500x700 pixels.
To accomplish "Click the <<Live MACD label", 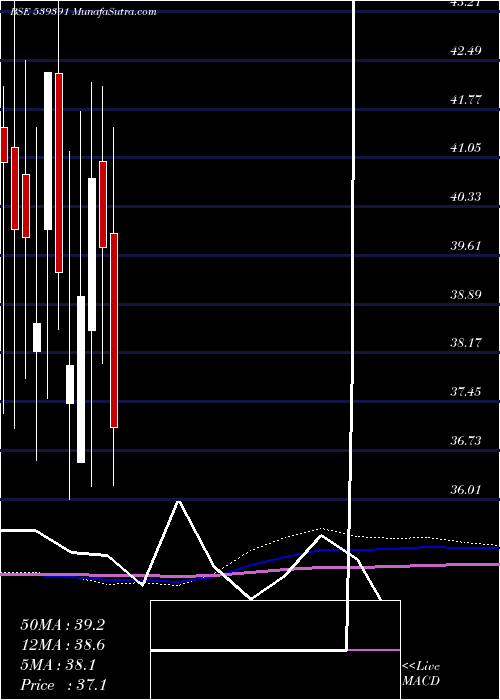I will click(421, 674).
